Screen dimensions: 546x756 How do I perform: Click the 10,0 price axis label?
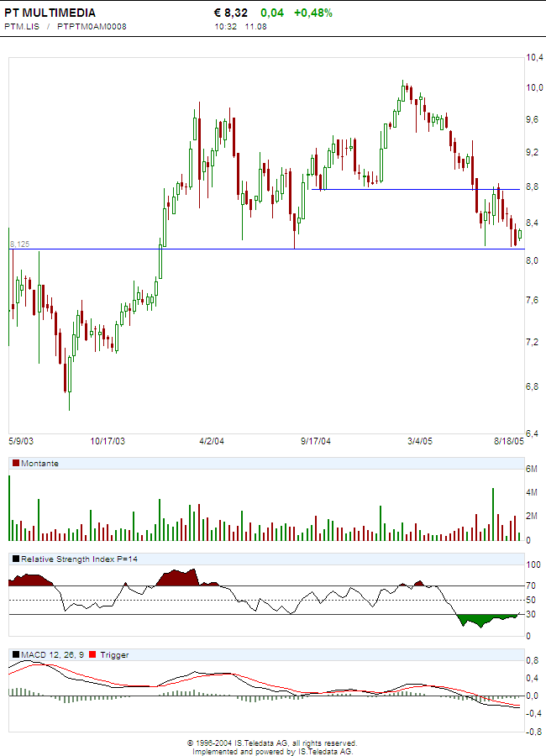tap(534, 87)
